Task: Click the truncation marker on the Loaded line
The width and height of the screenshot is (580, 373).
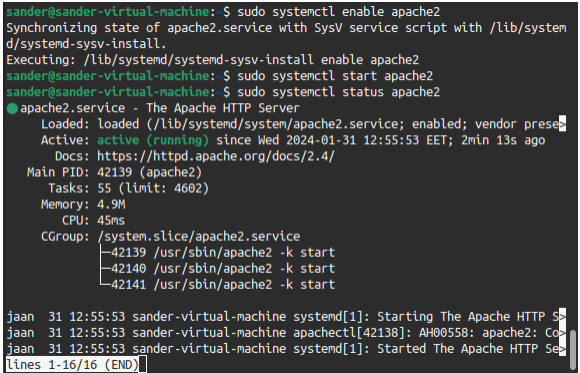Action: pyautogui.click(x=562, y=124)
